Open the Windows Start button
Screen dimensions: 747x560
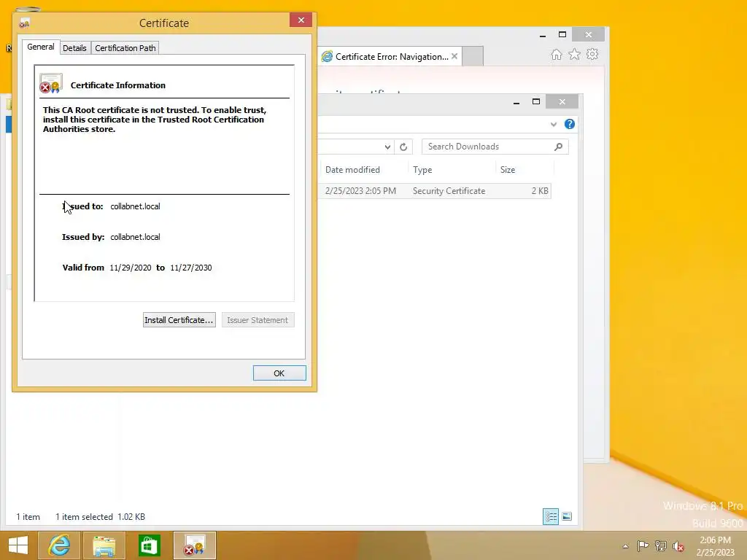coord(18,545)
